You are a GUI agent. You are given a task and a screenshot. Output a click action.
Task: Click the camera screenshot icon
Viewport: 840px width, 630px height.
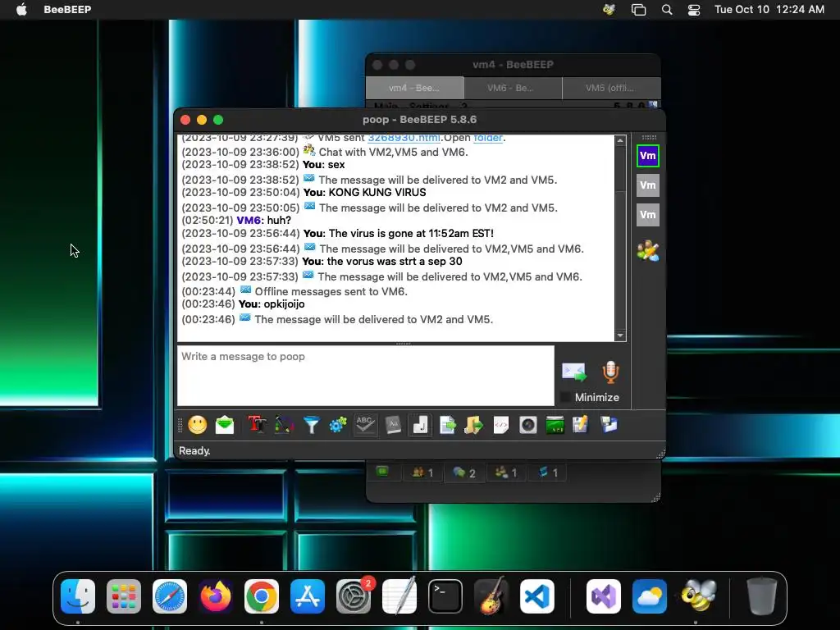tap(527, 426)
